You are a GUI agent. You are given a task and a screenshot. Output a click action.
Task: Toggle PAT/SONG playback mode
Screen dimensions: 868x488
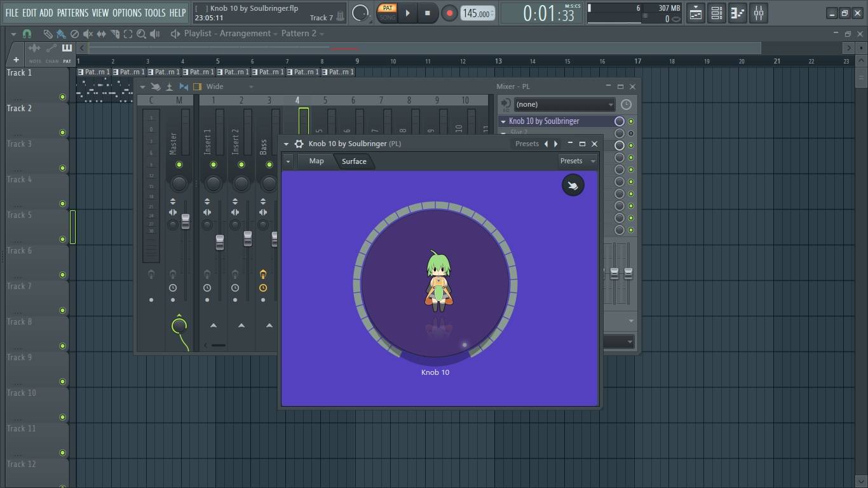pyautogui.click(x=387, y=13)
